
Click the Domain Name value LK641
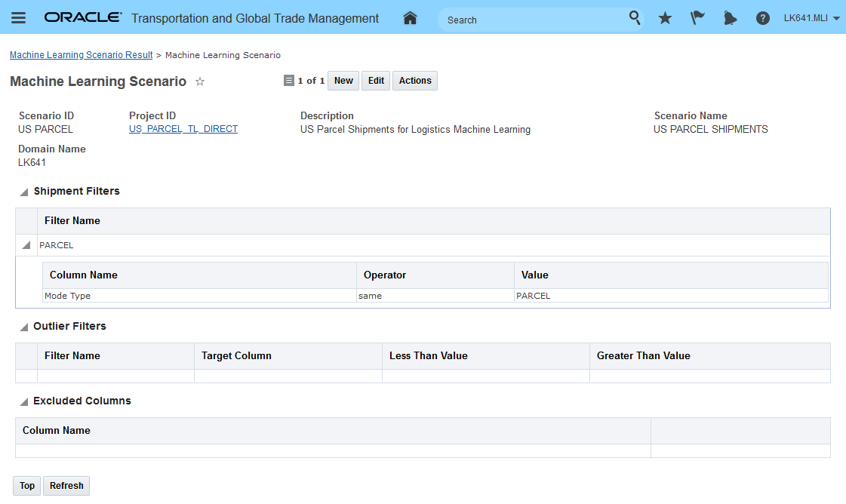[32, 162]
